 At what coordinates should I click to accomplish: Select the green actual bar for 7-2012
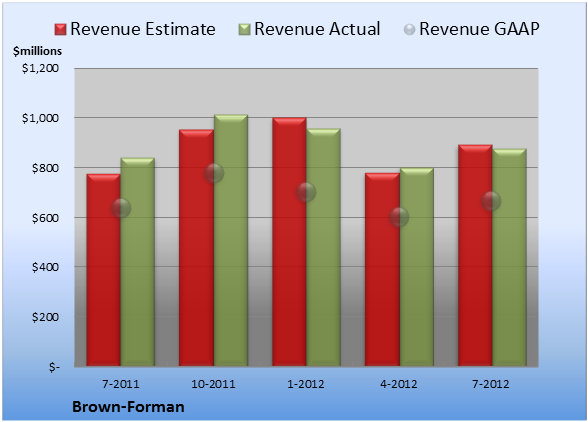(509, 257)
